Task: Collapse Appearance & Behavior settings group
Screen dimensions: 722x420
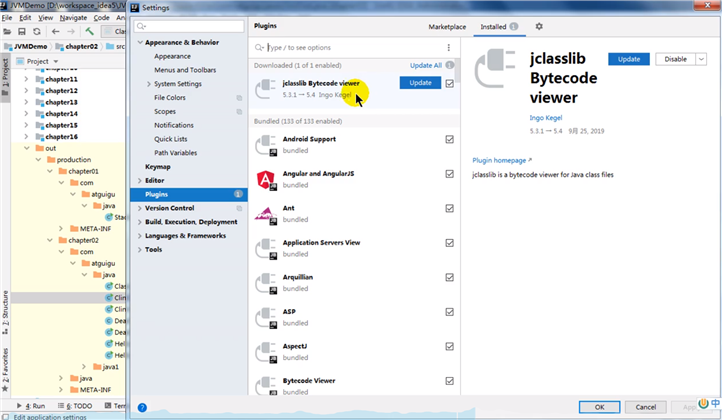Action: coord(140,42)
